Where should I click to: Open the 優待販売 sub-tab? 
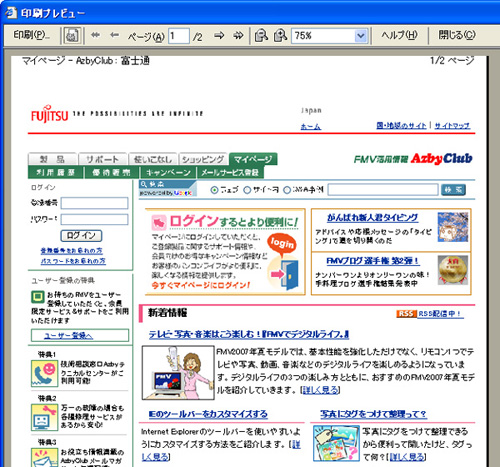111,172
